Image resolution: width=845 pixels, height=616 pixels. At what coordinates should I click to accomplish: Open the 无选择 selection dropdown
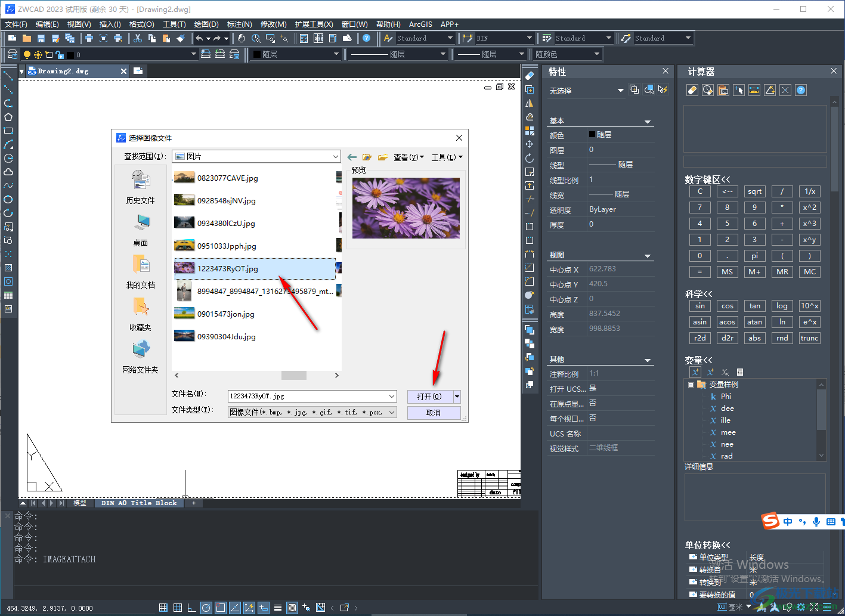click(x=620, y=90)
